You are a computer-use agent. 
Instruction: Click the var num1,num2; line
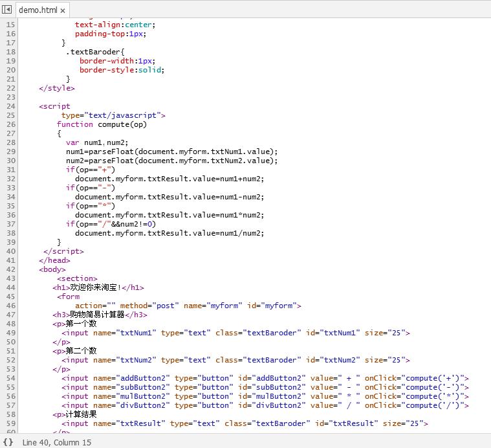point(97,142)
